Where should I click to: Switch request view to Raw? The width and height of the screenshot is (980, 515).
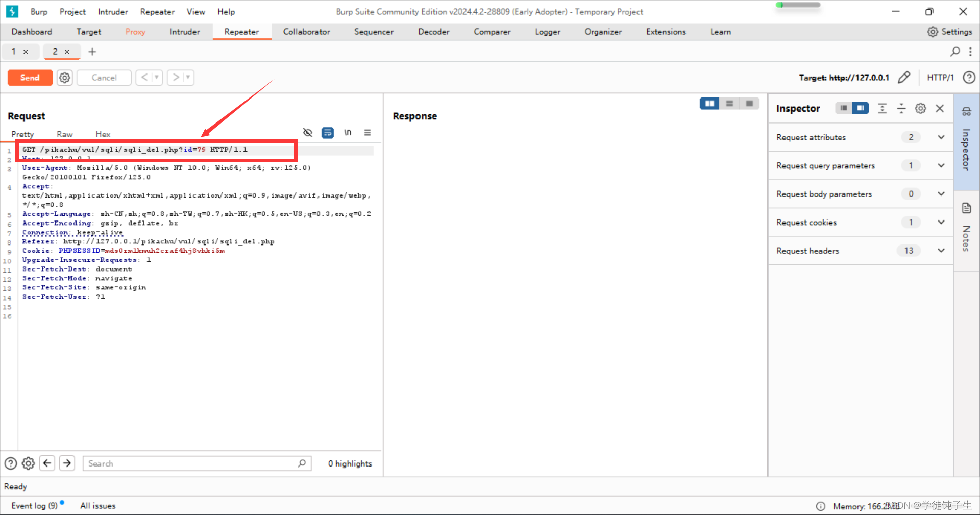coord(64,134)
